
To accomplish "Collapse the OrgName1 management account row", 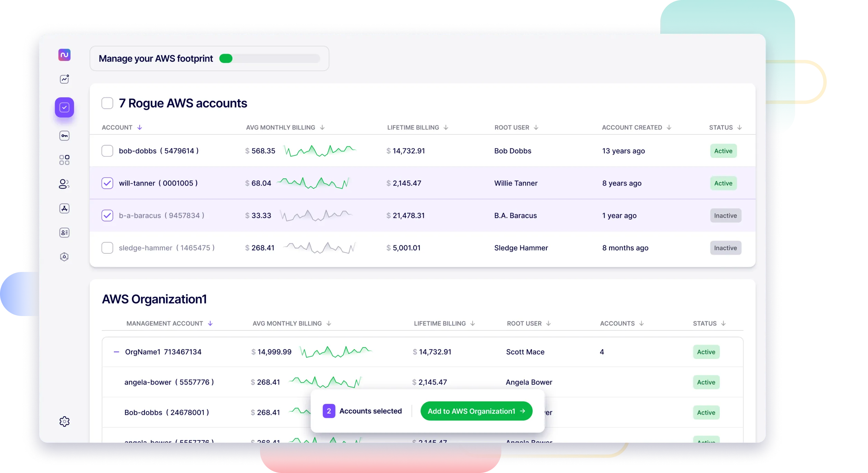I will tap(117, 351).
